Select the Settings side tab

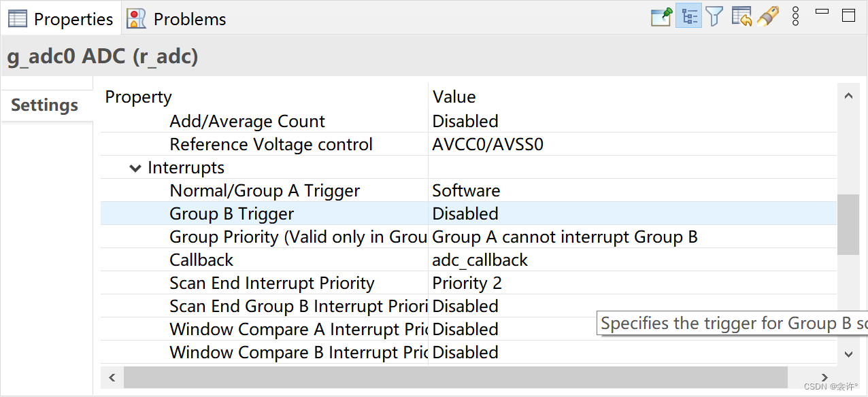[45, 105]
